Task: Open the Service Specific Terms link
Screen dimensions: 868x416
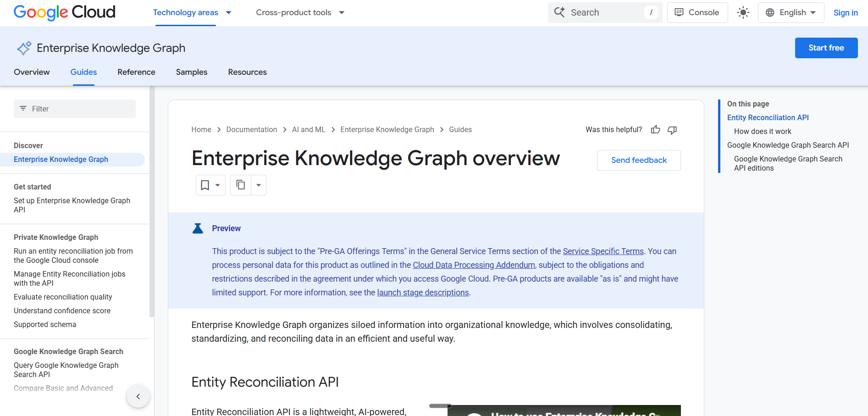Action: click(603, 251)
